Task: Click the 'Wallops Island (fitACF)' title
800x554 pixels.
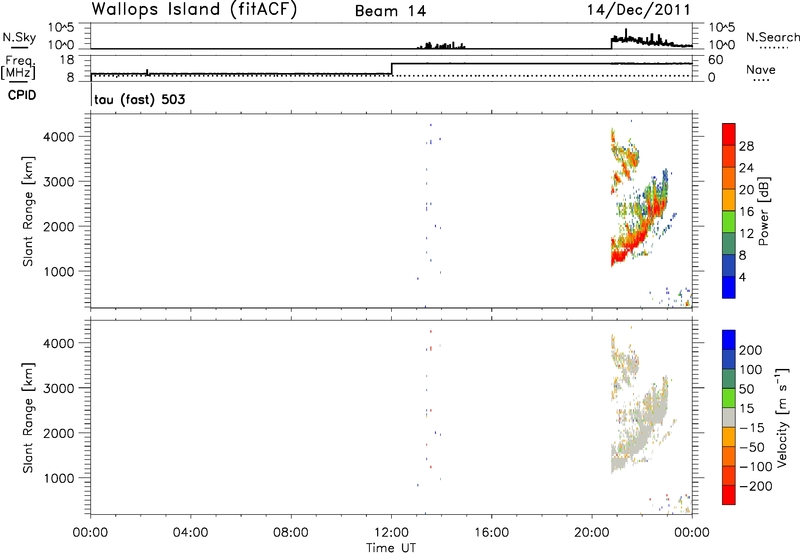Action: point(194,10)
